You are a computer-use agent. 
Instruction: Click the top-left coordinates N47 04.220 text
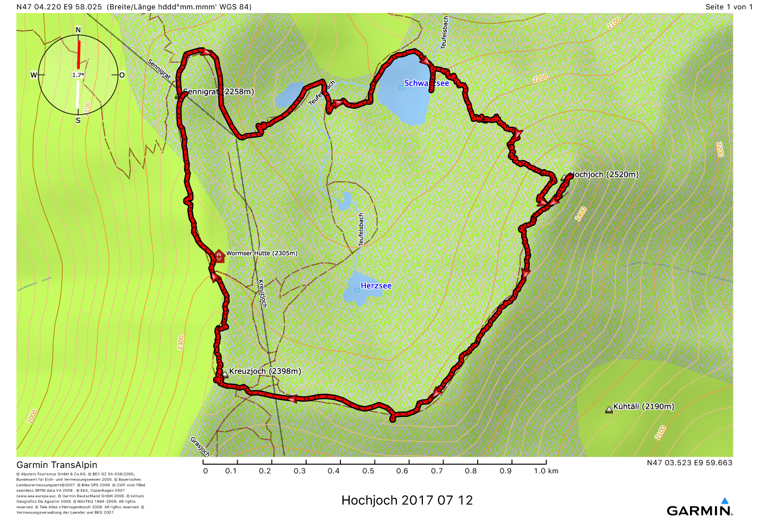coord(59,7)
